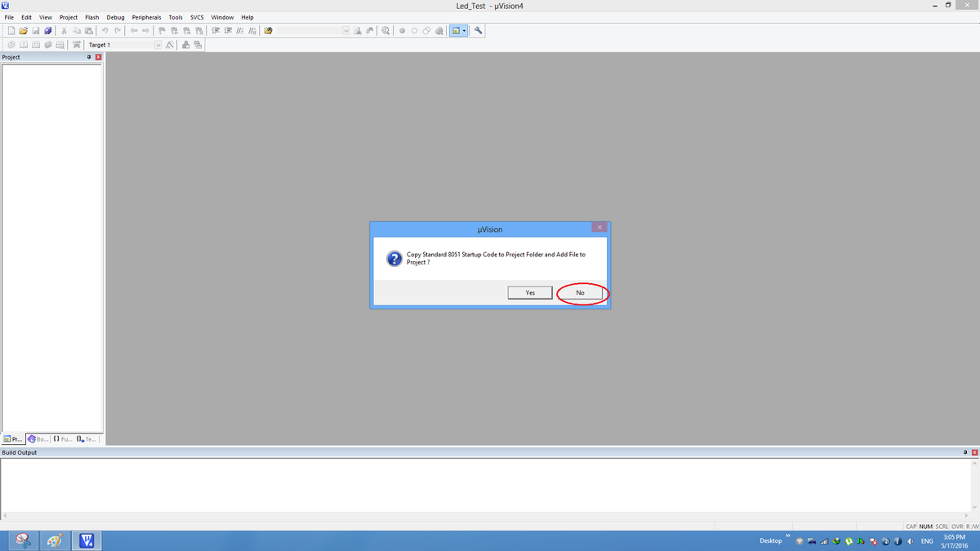Open the Flash menu

tap(92, 17)
